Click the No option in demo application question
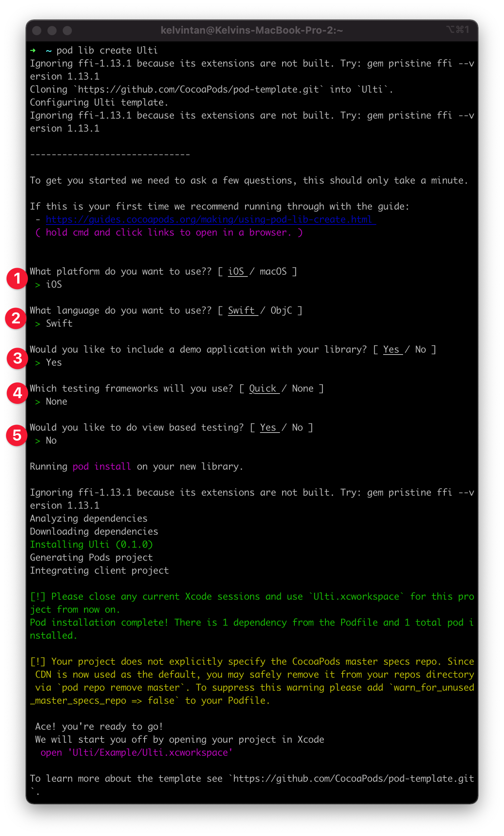The width and height of the screenshot is (504, 836). [x=421, y=350]
